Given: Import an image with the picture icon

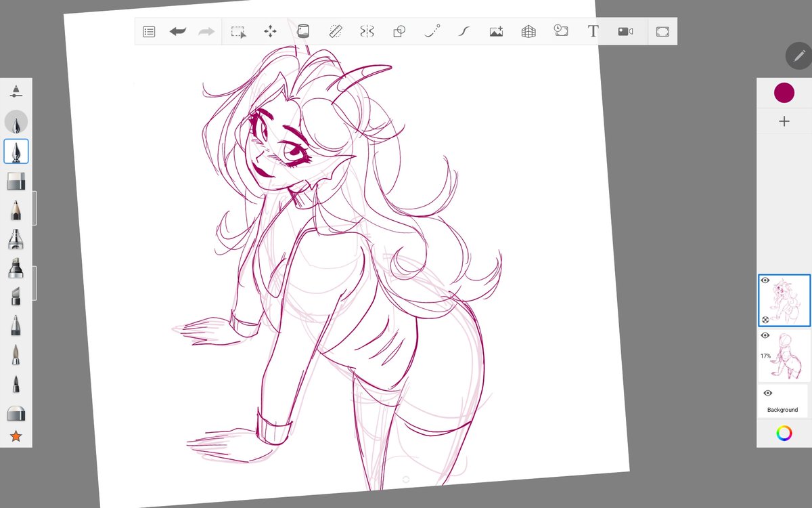Looking at the screenshot, I should [x=496, y=31].
